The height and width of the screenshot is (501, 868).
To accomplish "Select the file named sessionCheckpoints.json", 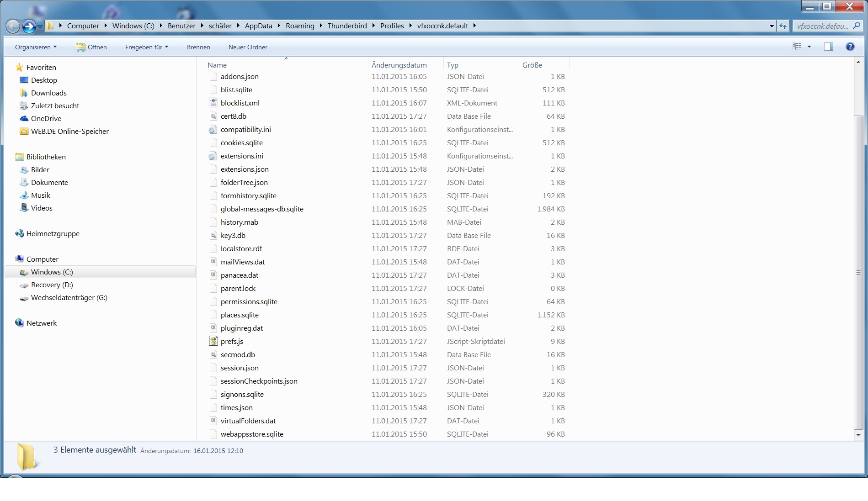I will (x=259, y=381).
